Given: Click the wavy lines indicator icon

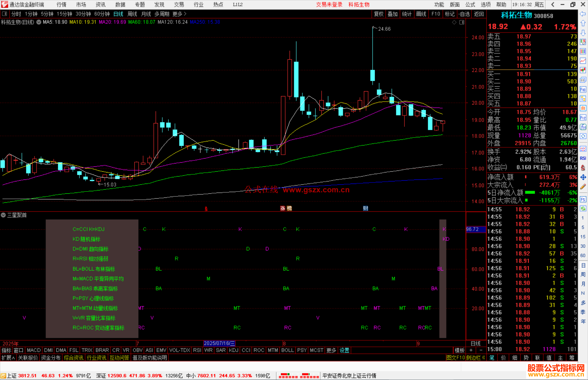Looking at the screenshot, I should (x=583, y=149).
